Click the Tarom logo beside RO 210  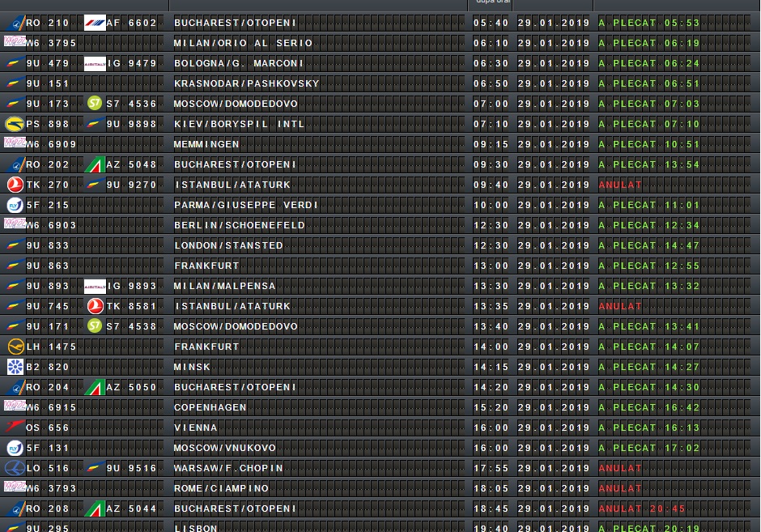point(15,23)
